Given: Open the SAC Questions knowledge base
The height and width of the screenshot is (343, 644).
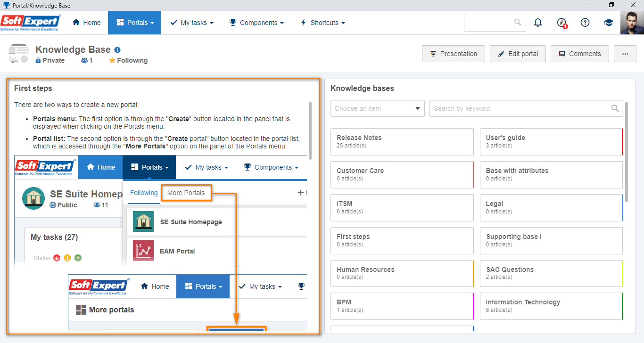Looking at the screenshot, I should pyautogui.click(x=552, y=274).
